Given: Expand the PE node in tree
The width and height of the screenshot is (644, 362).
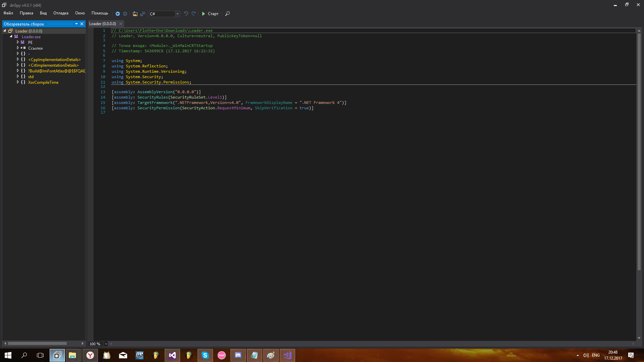Looking at the screenshot, I should 18,42.
